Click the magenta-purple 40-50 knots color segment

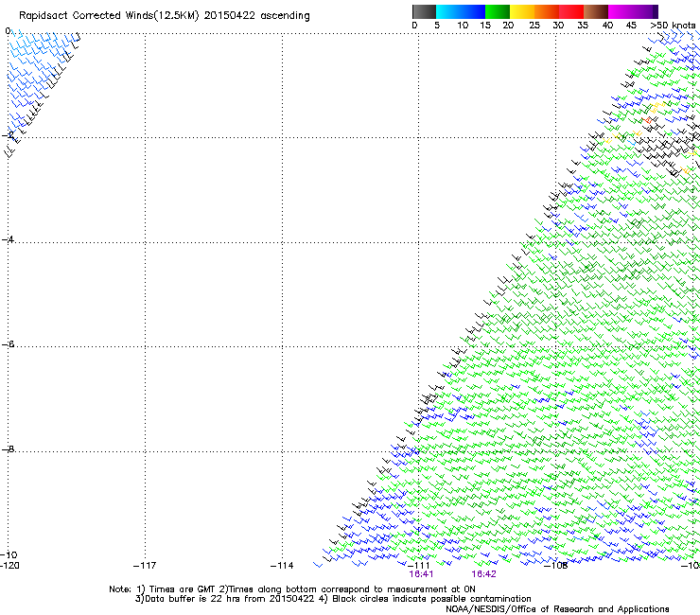tap(633, 11)
